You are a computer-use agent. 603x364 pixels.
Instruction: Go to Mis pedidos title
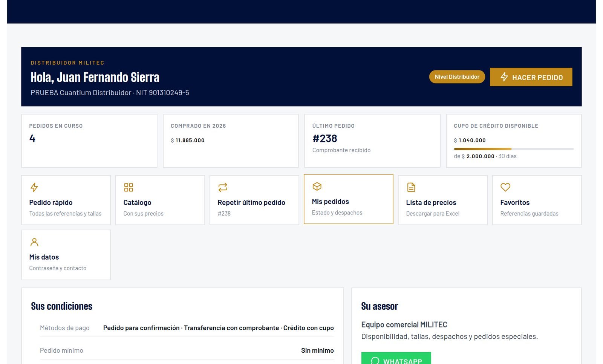(330, 202)
